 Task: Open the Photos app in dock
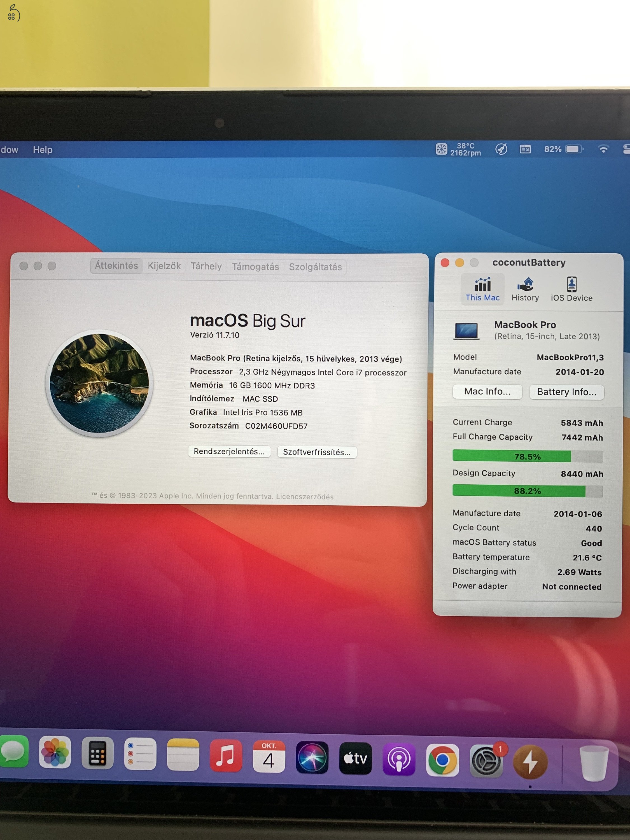(x=55, y=752)
